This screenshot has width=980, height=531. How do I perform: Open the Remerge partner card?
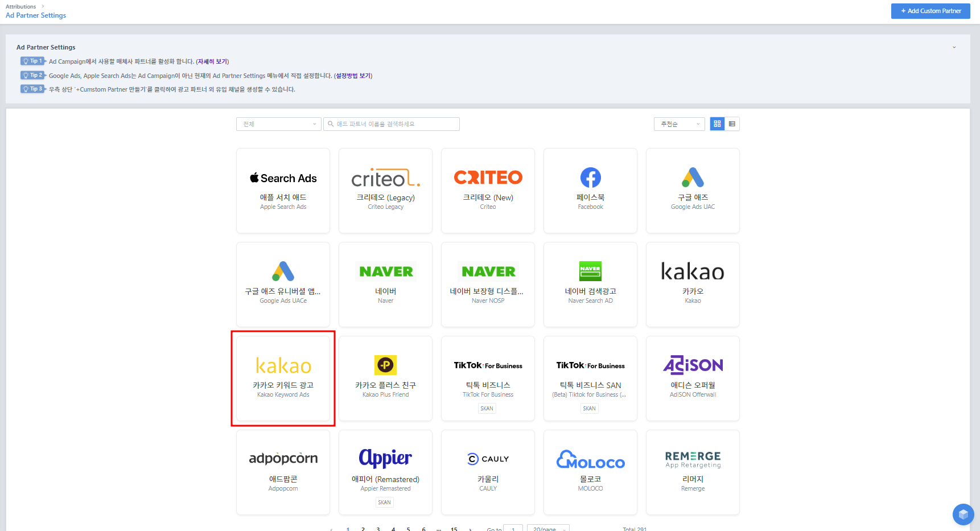click(693, 472)
